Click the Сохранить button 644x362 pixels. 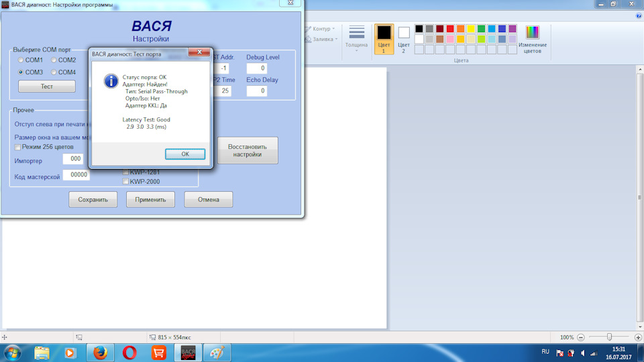93,200
